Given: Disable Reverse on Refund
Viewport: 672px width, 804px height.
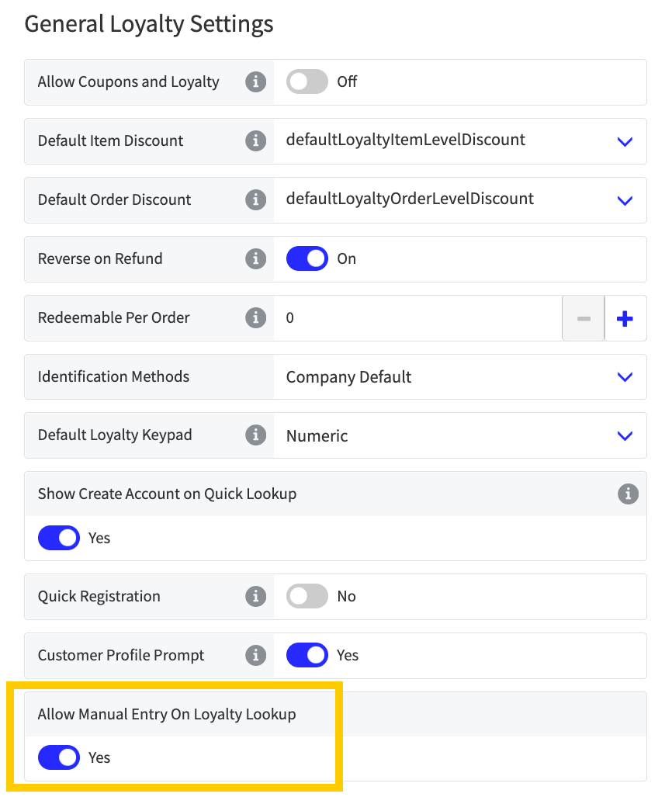Looking at the screenshot, I should pyautogui.click(x=307, y=258).
